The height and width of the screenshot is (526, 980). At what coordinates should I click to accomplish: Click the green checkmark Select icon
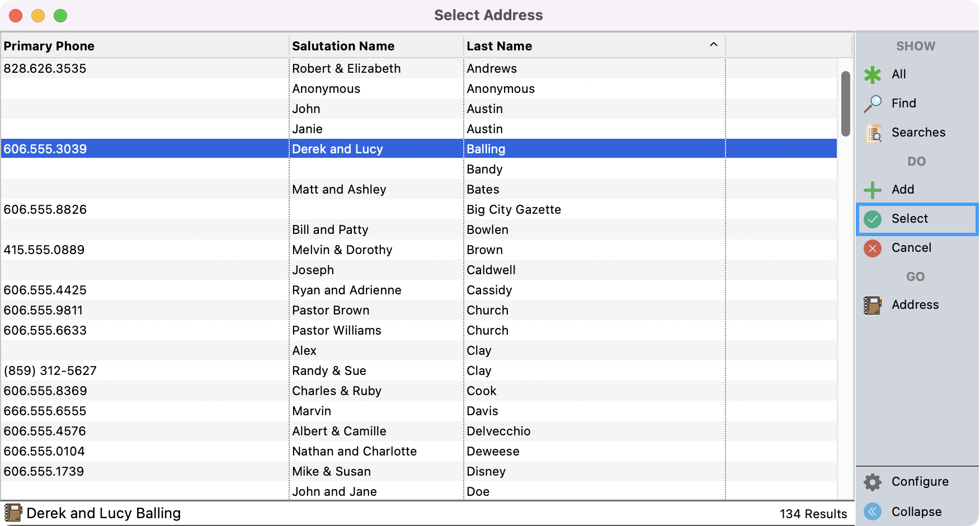873,219
